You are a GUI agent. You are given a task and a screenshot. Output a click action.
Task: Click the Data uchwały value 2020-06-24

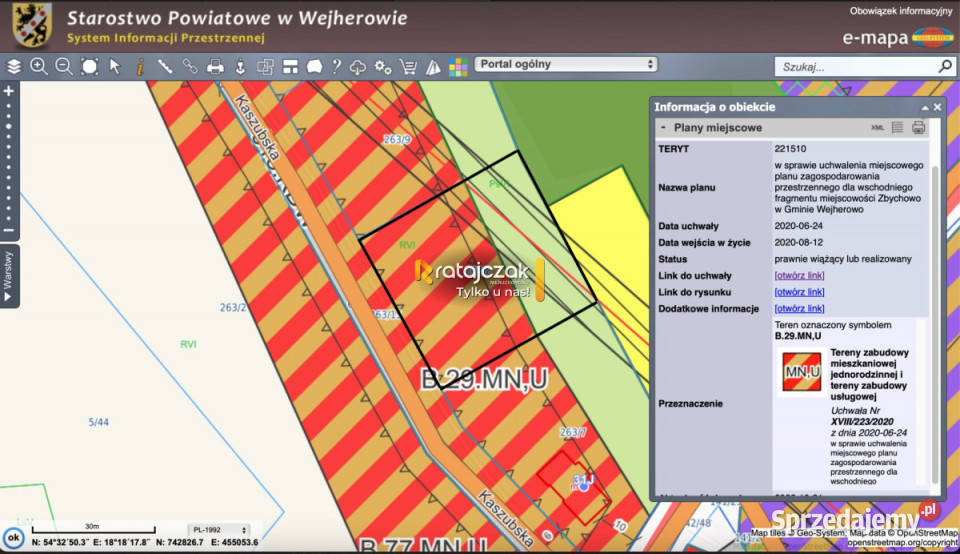click(799, 226)
